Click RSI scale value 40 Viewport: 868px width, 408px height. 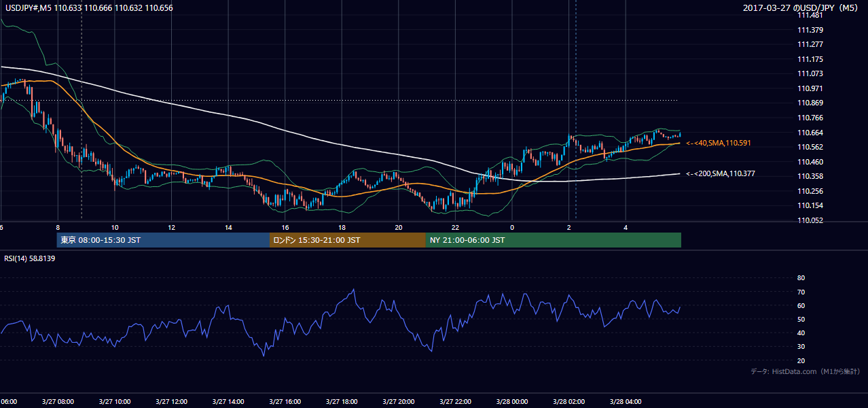[x=801, y=333]
